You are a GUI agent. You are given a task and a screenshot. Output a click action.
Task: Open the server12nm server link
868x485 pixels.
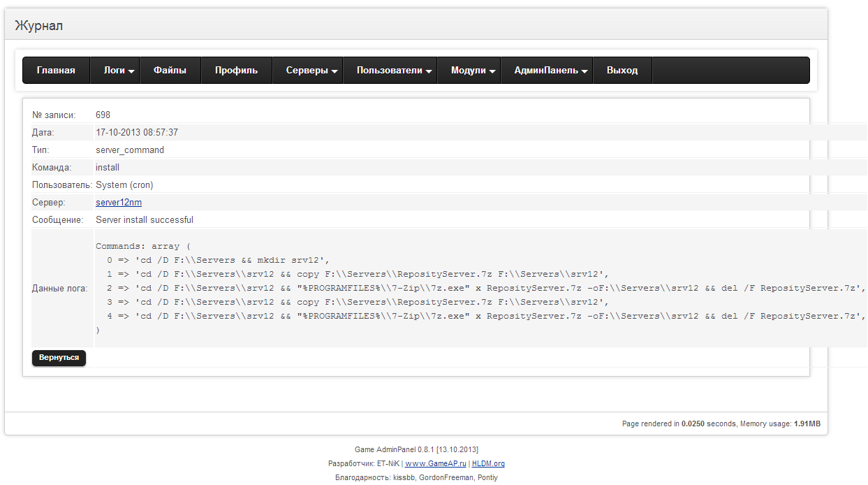coord(119,203)
